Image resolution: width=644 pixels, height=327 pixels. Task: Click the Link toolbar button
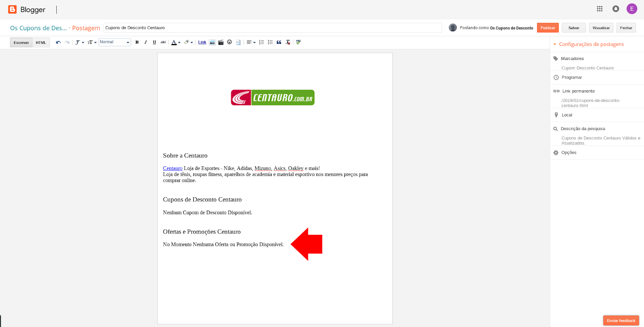202,42
